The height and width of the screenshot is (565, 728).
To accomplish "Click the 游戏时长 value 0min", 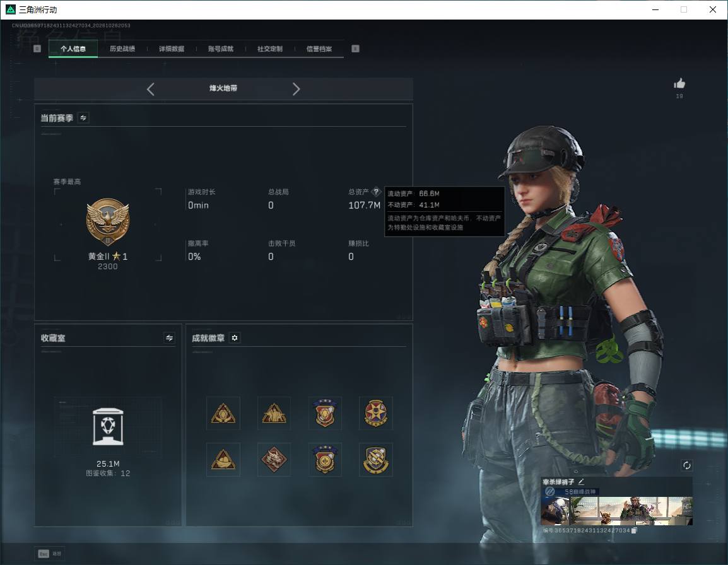I will pyautogui.click(x=198, y=205).
